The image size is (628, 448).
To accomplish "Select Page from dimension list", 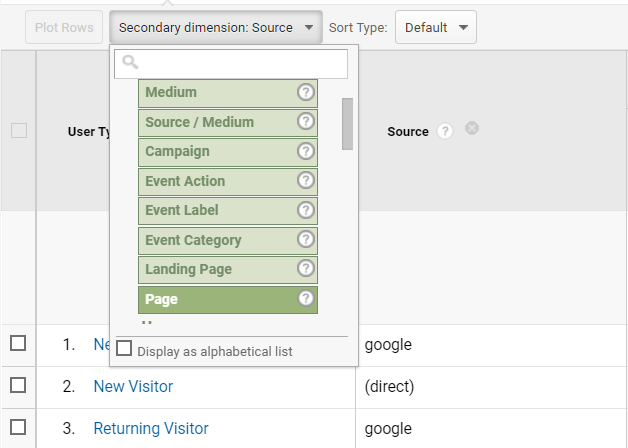I will pos(228,299).
